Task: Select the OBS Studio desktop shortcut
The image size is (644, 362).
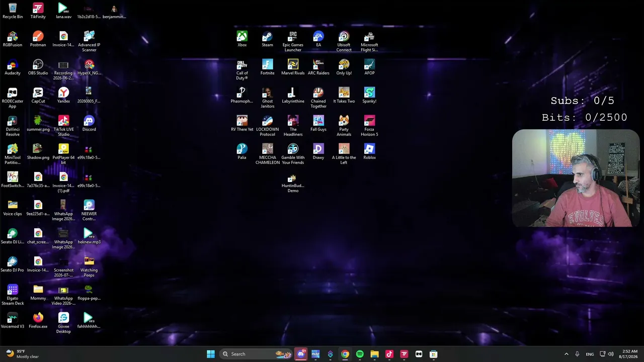Action: point(38,67)
